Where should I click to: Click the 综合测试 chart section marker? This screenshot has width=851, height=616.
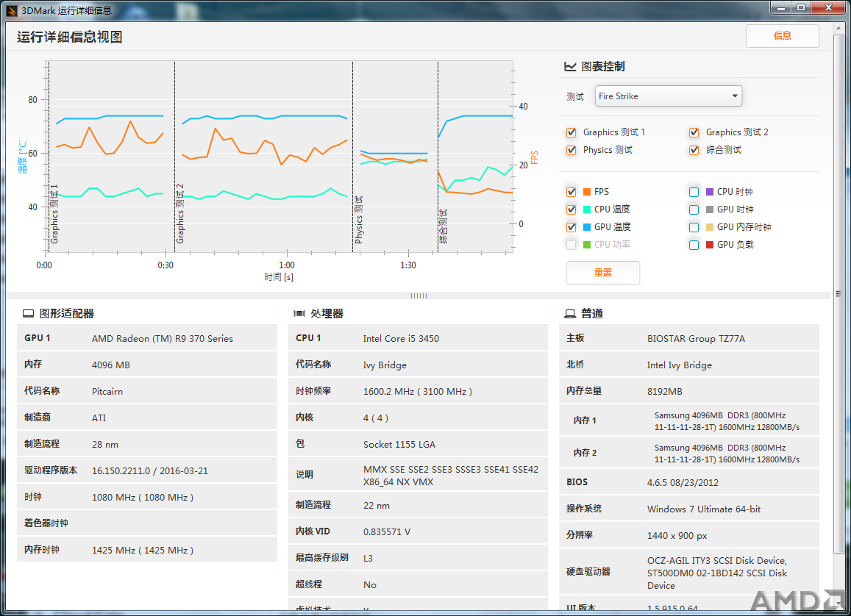[x=444, y=226]
